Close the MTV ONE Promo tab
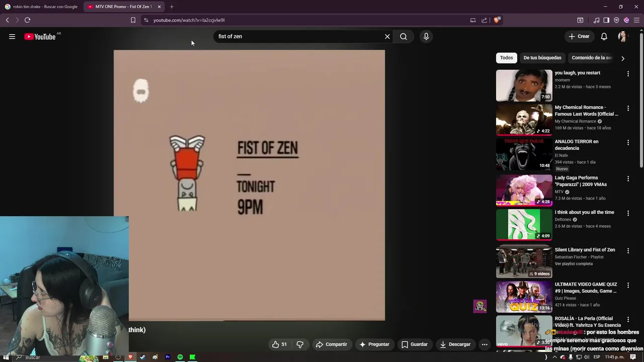The width and height of the screenshot is (644, 362). click(159, 7)
